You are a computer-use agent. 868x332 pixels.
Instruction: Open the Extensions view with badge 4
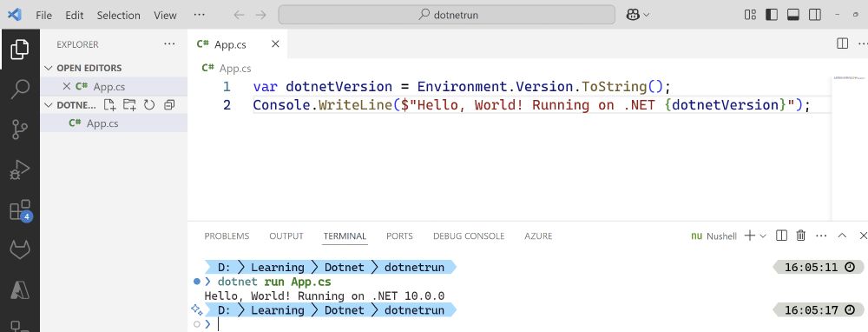tap(20, 210)
